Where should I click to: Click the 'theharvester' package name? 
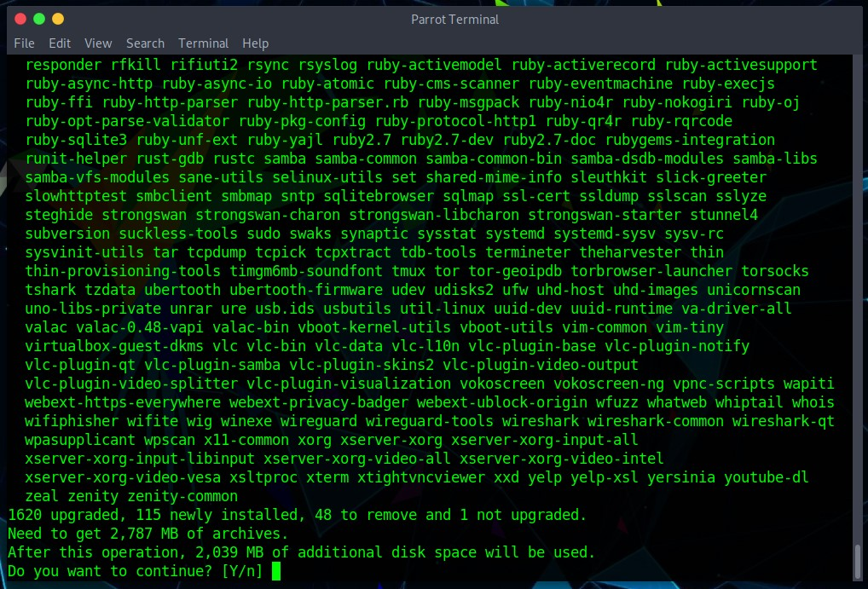pos(630,252)
